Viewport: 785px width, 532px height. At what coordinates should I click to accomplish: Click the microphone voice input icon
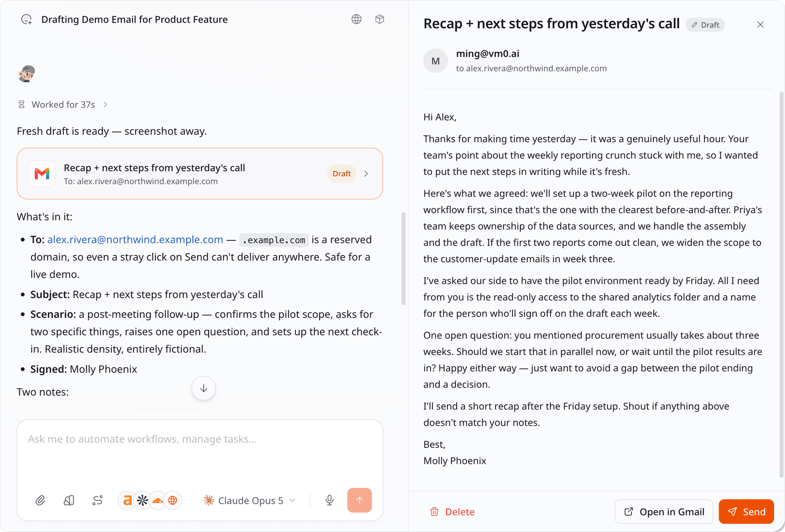click(329, 500)
